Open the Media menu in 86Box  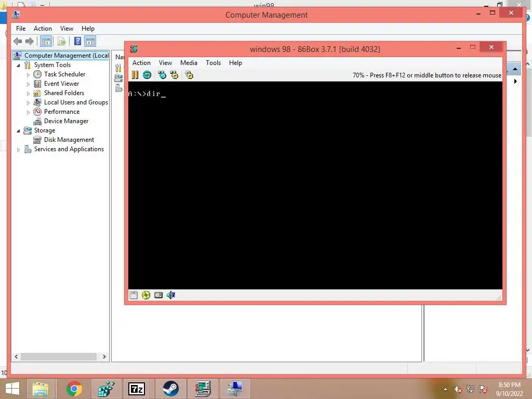click(189, 63)
